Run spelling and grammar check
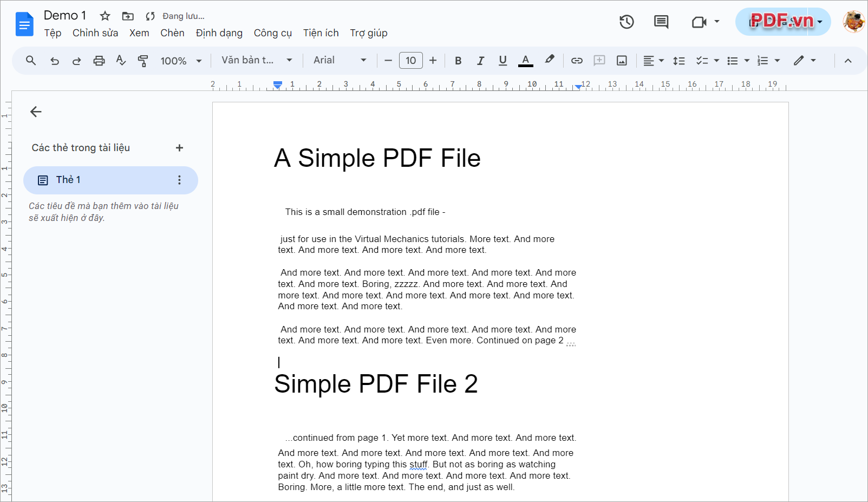Viewport: 868px width, 502px height. coord(121,61)
